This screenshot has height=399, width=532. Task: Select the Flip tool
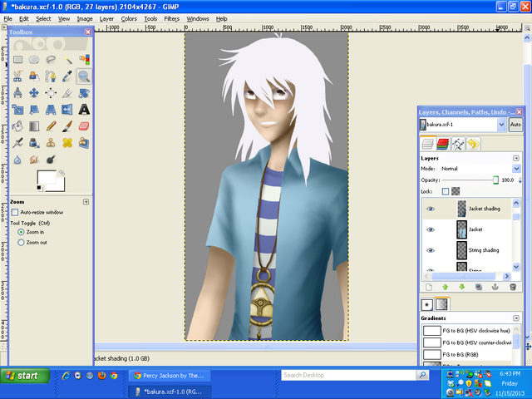coord(67,110)
